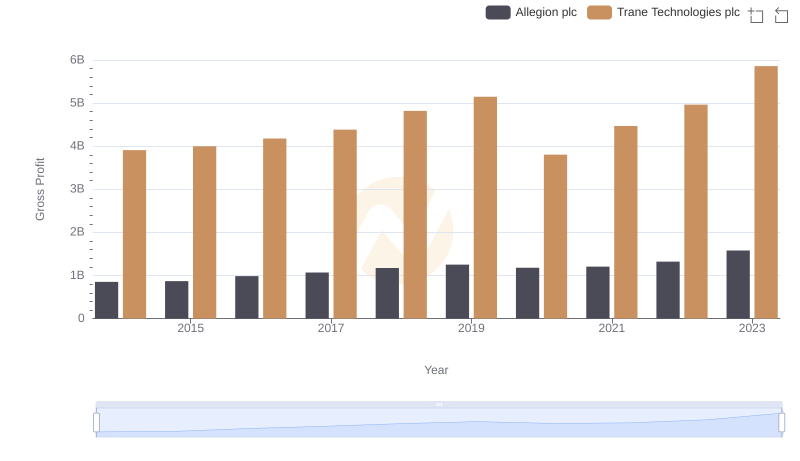The image size is (800, 461).
Task: Click the zoom area select icon
Action: pos(756,14)
